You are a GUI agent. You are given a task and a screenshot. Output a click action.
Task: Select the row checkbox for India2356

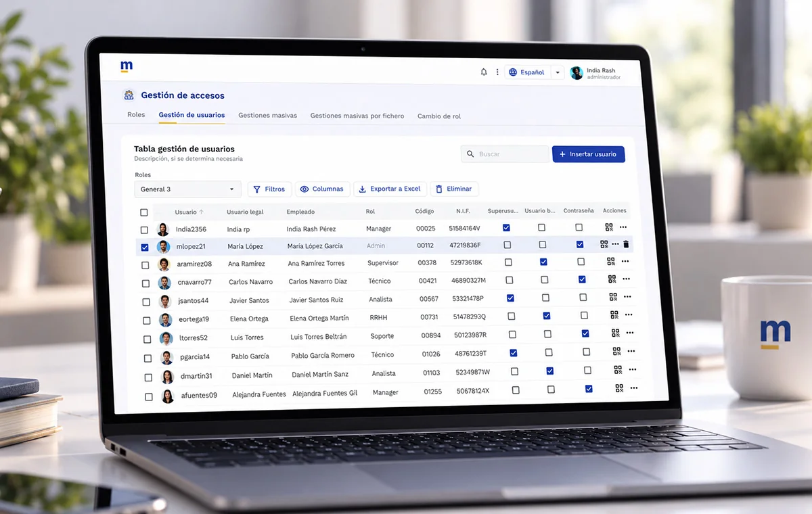click(144, 230)
